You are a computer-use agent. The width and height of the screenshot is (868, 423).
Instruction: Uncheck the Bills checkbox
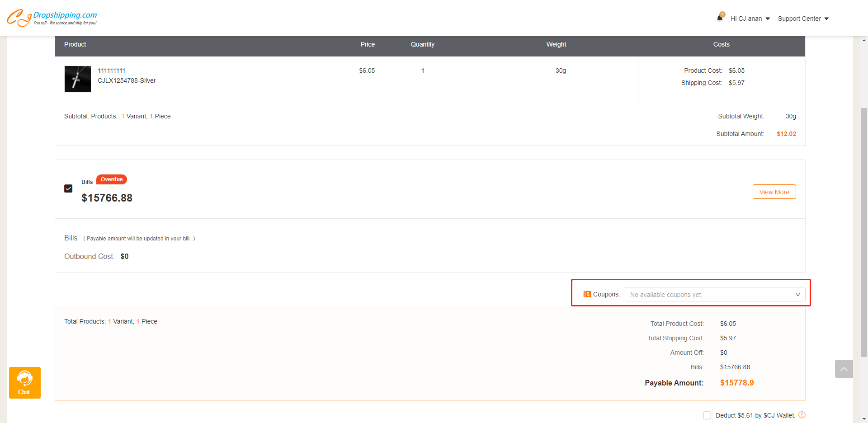click(x=68, y=188)
